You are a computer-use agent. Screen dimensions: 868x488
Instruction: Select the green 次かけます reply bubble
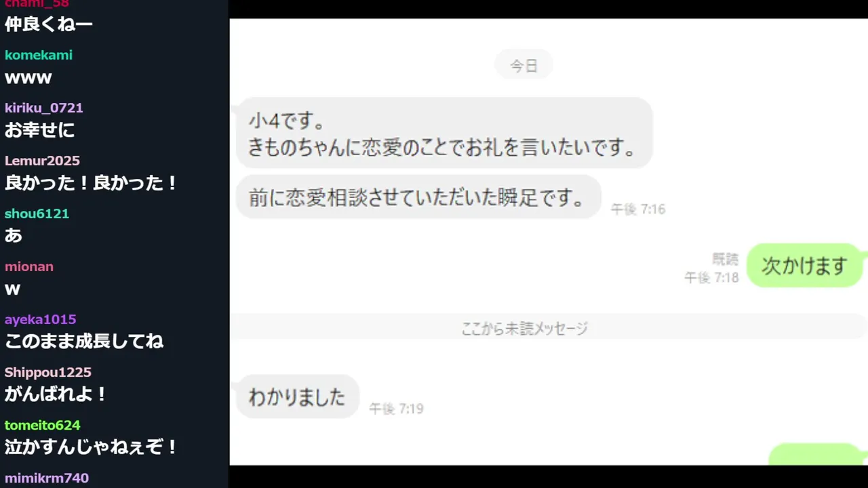point(805,266)
